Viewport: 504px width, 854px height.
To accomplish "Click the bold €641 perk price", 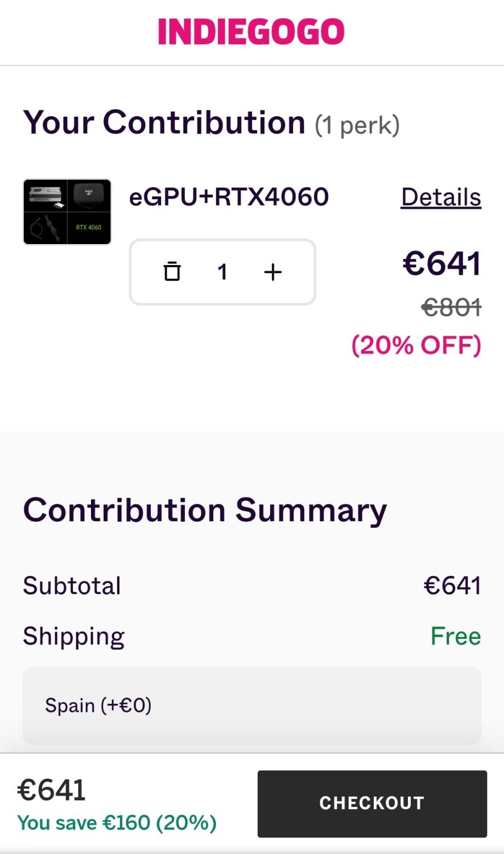I will pos(442,264).
